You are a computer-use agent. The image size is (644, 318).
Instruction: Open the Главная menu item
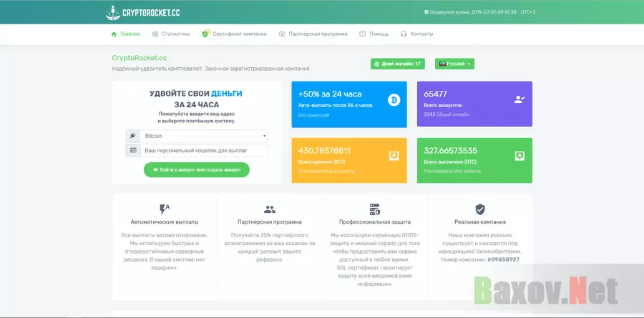pos(126,34)
